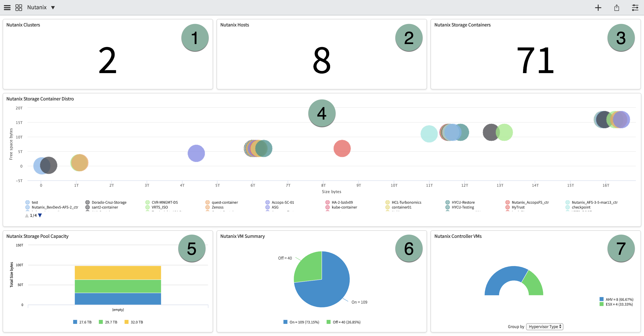The width and height of the screenshot is (644, 336).
Task: Toggle checkpoint legend entry
Action: (x=578, y=207)
